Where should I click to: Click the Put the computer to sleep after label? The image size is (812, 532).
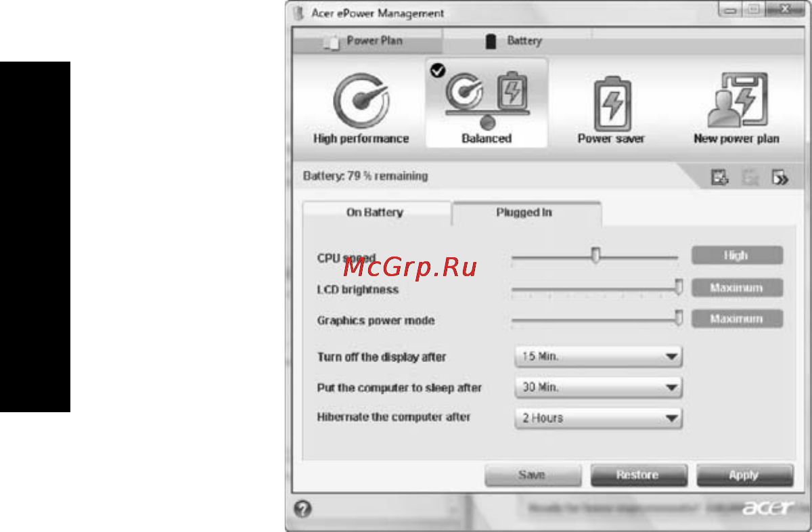(399, 389)
